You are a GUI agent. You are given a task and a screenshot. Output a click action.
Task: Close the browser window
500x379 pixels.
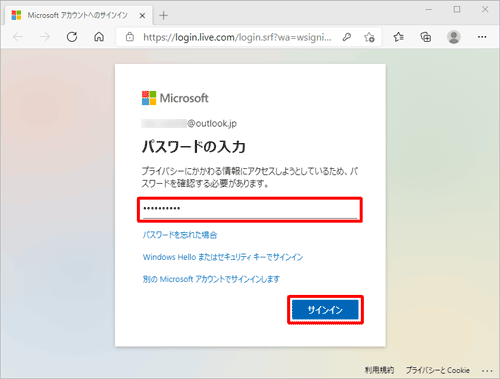click(485, 9)
